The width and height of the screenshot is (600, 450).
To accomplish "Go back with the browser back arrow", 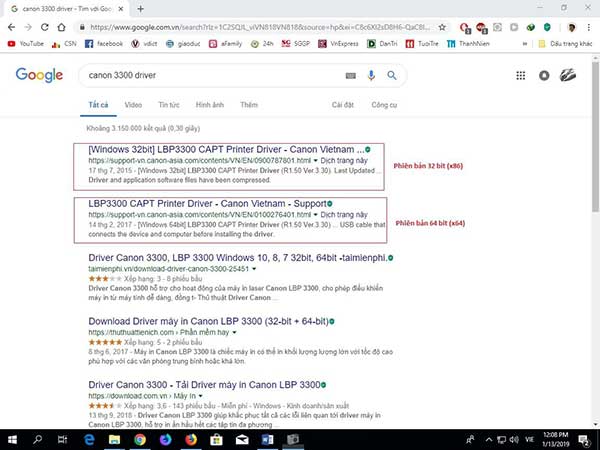I will point(11,27).
